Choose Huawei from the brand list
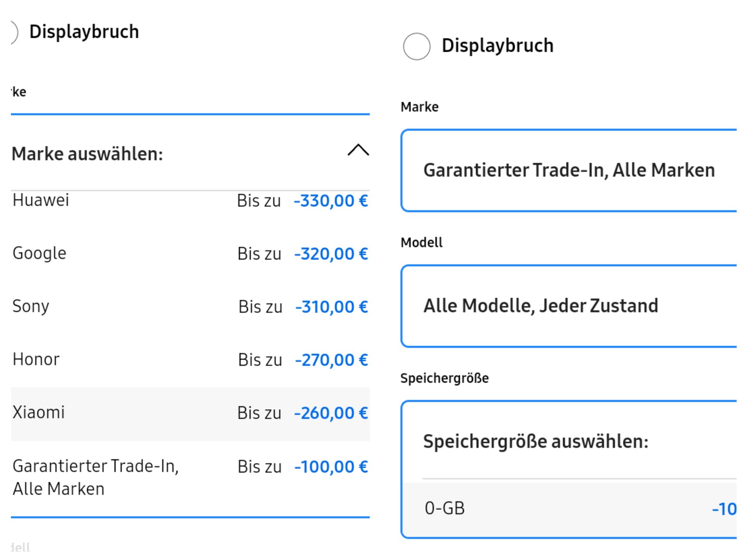Image resolution: width=746 pixels, height=560 pixels. point(41,200)
